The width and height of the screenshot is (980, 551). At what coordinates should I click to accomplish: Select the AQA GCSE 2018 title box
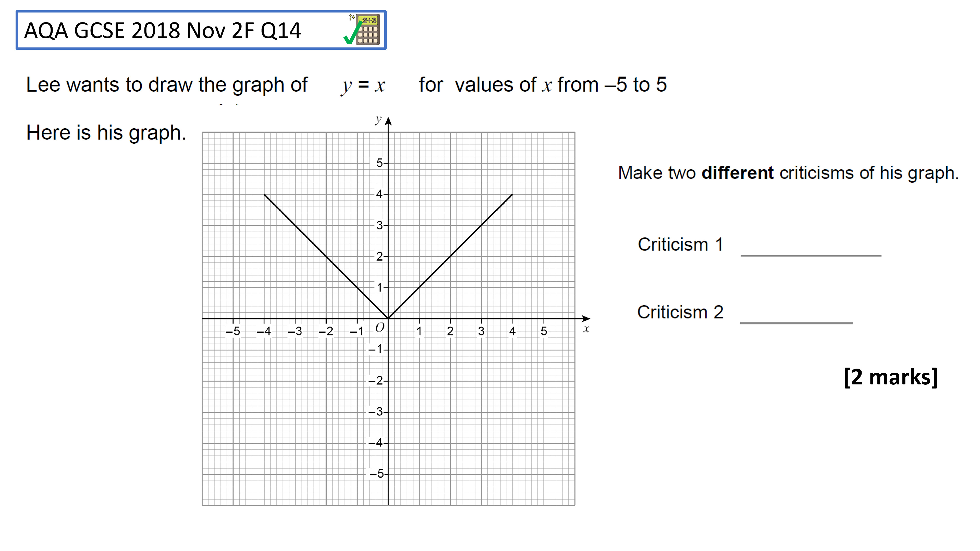pos(201,30)
